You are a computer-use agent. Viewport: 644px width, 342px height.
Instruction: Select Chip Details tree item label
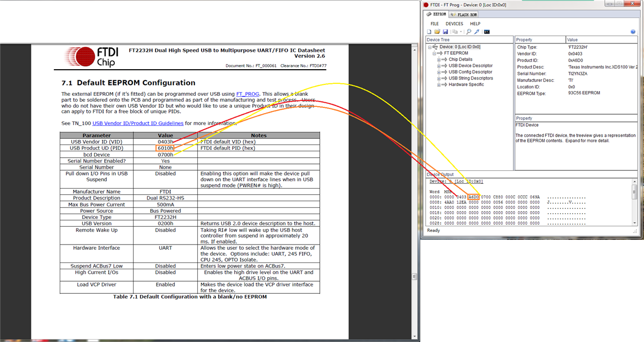click(x=460, y=59)
